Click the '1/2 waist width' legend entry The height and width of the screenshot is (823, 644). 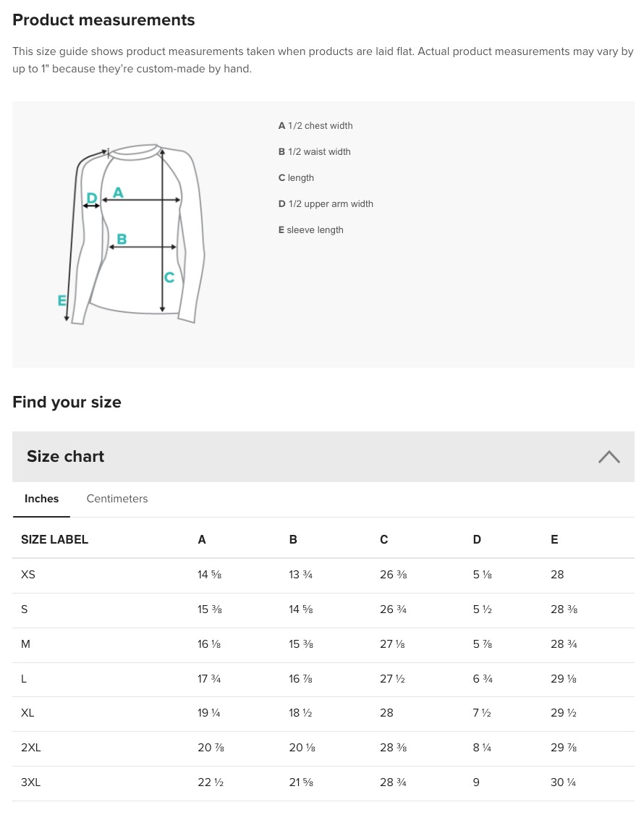pyautogui.click(x=315, y=152)
